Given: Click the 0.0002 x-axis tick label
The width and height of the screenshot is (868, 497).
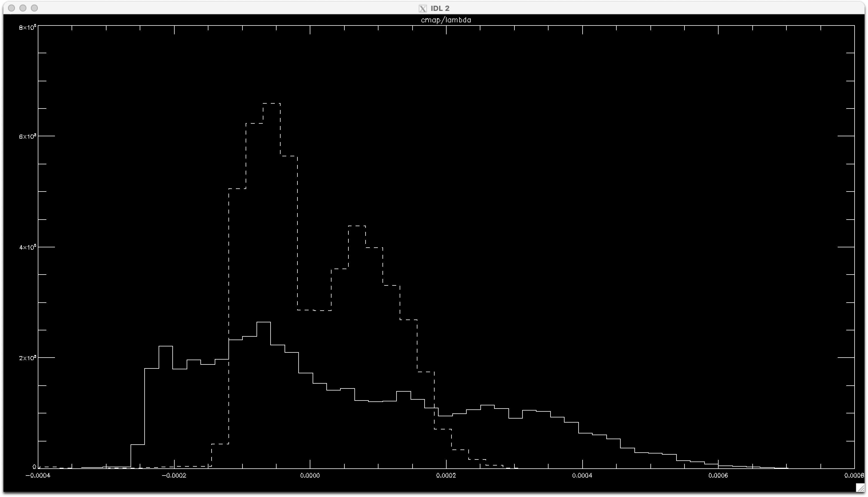Looking at the screenshot, I should [446, 476].
